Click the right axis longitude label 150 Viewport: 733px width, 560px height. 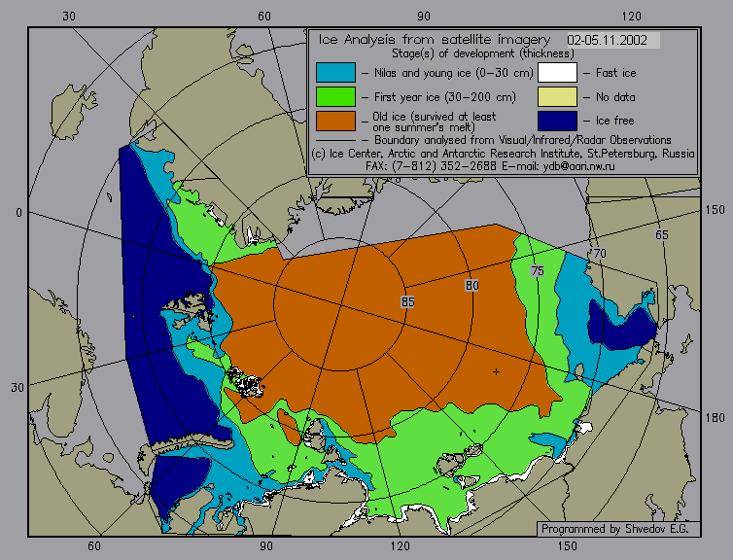(715, 210)
